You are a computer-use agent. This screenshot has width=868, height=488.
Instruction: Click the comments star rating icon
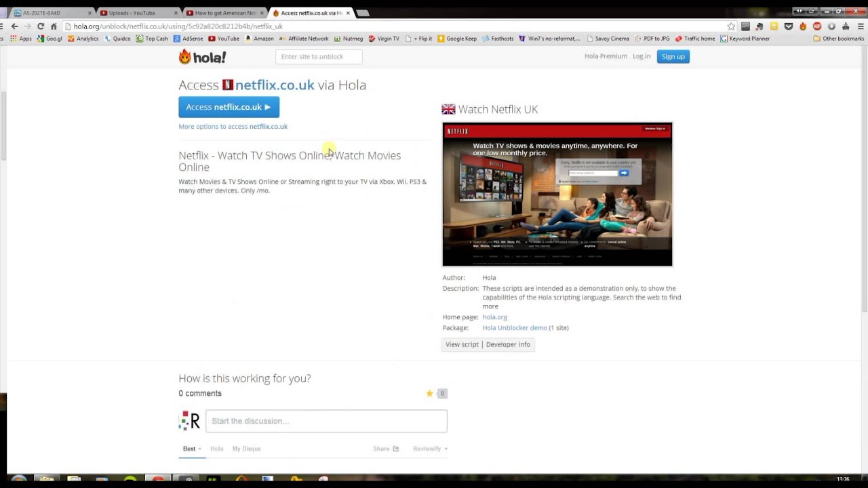[429, 393]
